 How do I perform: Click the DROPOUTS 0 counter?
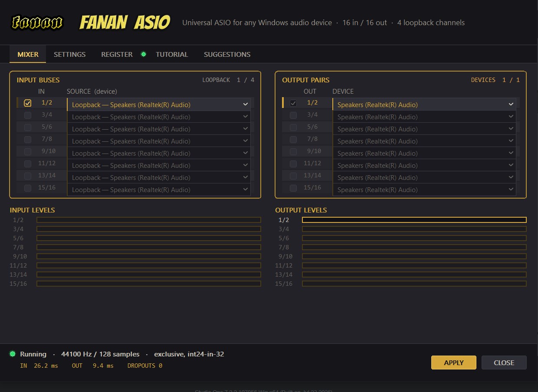coord(145,366)
